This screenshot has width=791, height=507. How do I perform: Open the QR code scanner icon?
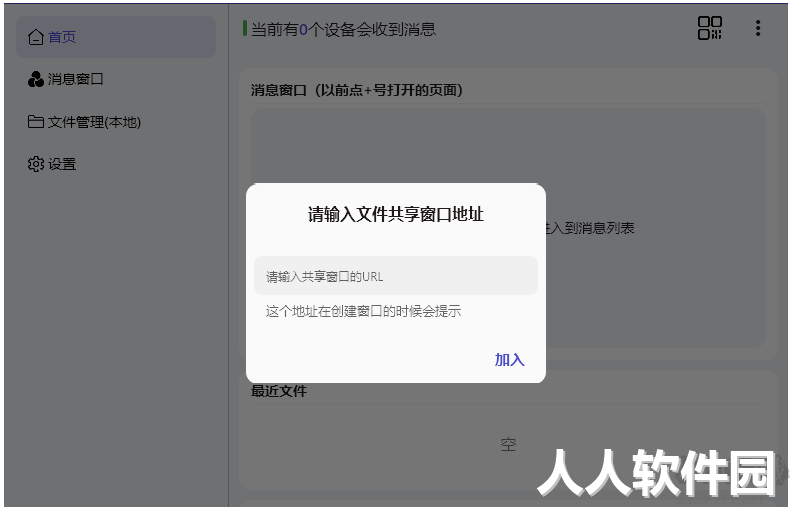[x=710, y=28]
